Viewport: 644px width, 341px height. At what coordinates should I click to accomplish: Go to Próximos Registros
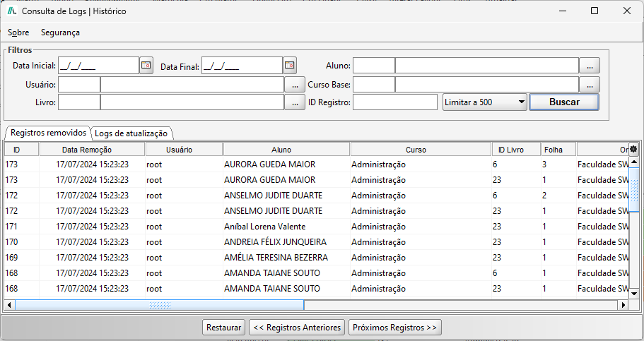394,328
